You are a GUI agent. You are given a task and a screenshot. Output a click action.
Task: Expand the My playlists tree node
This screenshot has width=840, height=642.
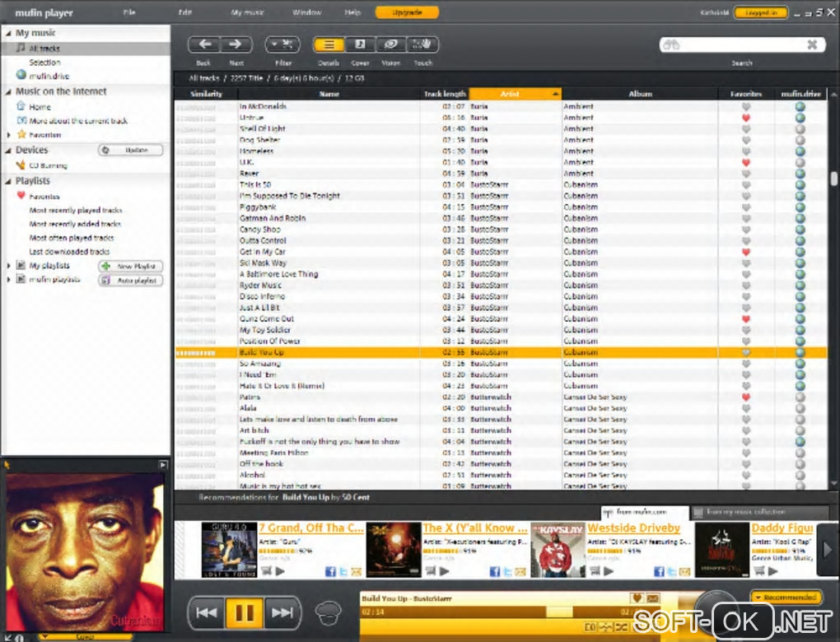(8, 266)
